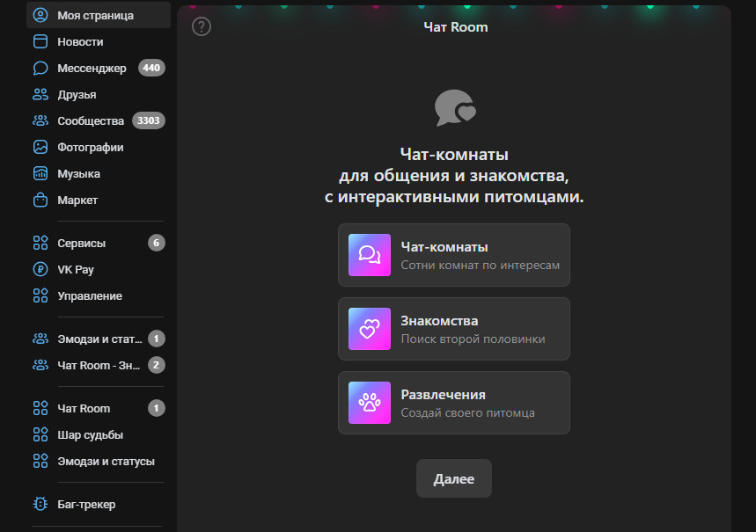Viewport: 756px width, 532px height.
Task: Click the Чат-комнаты gradient chat icon
Action: [370, 255]
